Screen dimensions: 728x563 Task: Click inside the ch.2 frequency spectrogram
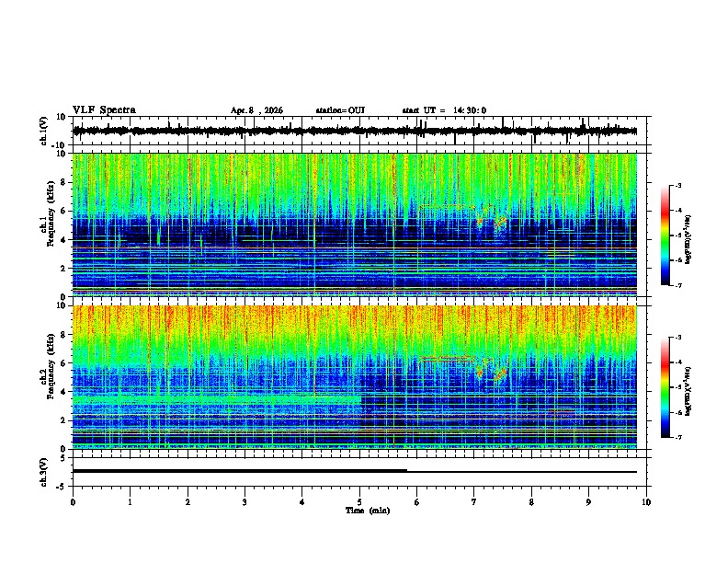coord(355,377)
